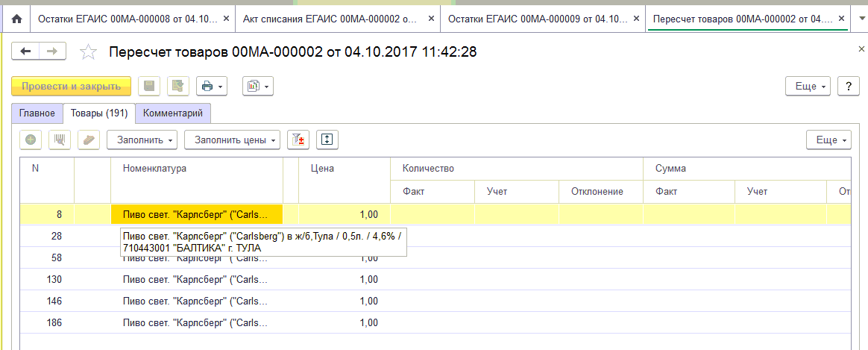Switch to the Главное tab
This screenshot has height=350, width=868.
click(x=37, y=113)
